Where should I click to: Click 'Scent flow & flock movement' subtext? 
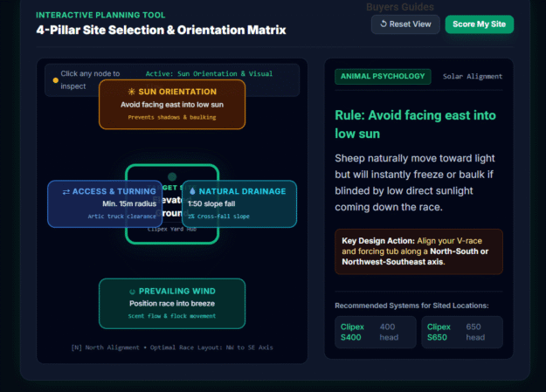click(x=172, y=316)
